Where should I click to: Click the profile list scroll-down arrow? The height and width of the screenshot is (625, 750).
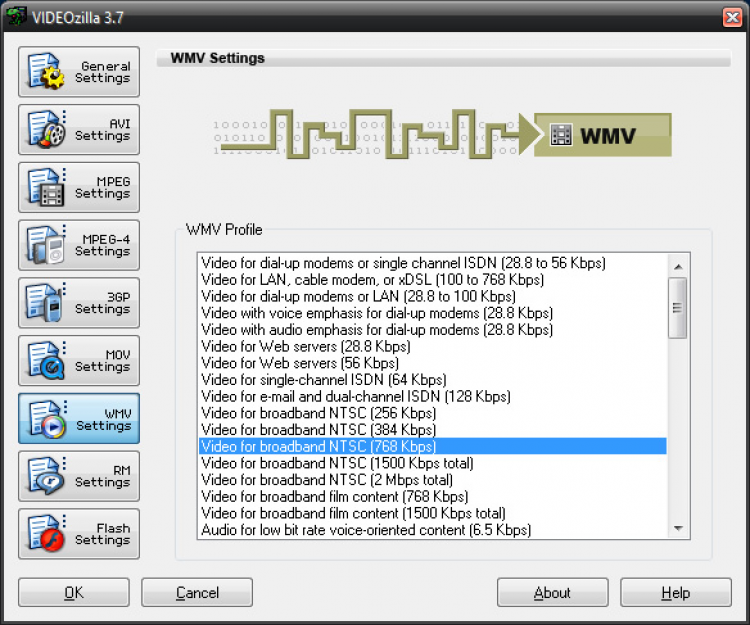tap(678, 528)
